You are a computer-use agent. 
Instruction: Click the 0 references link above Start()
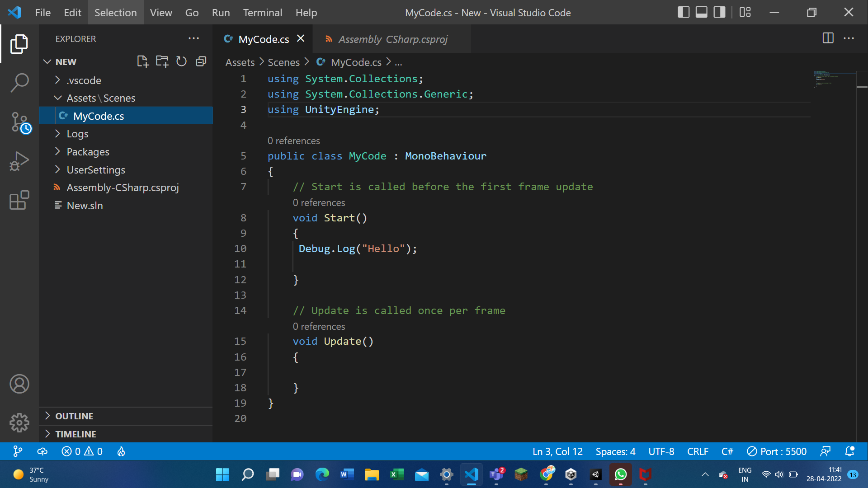tap(319, 202)
